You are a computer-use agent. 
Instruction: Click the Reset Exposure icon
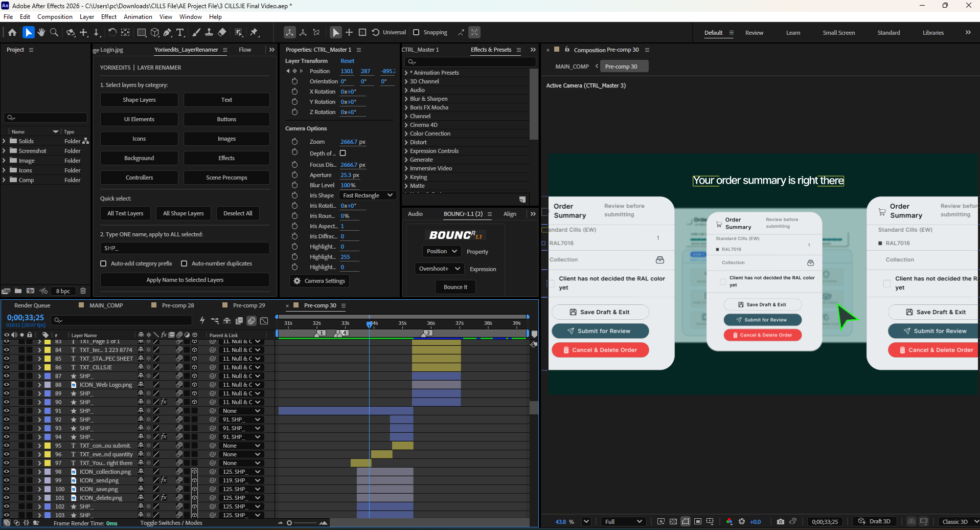coord(742,521)
